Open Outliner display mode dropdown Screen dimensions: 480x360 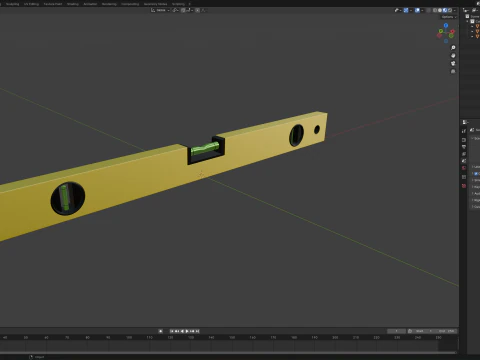coord(475,10)
